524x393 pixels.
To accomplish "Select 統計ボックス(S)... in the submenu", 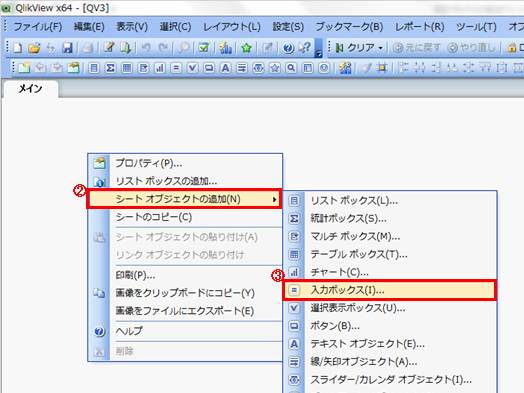I will pos(390,219).
